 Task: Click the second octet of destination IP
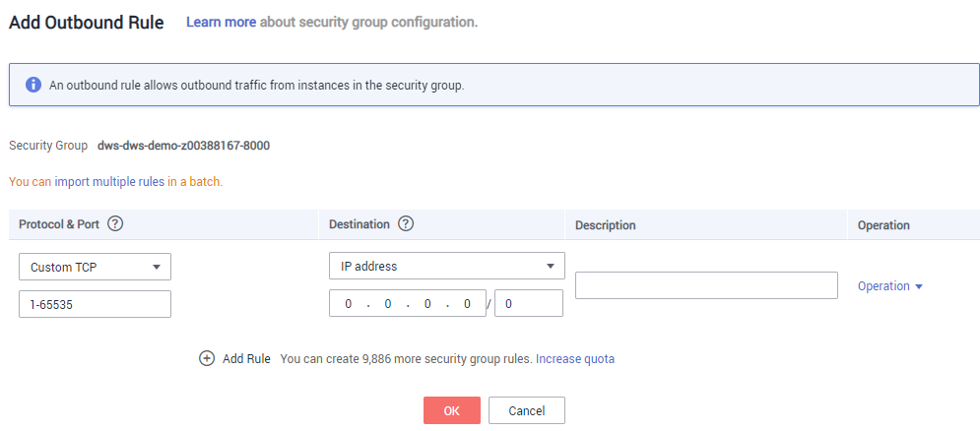pyautogui.click(x=388, y=304)
